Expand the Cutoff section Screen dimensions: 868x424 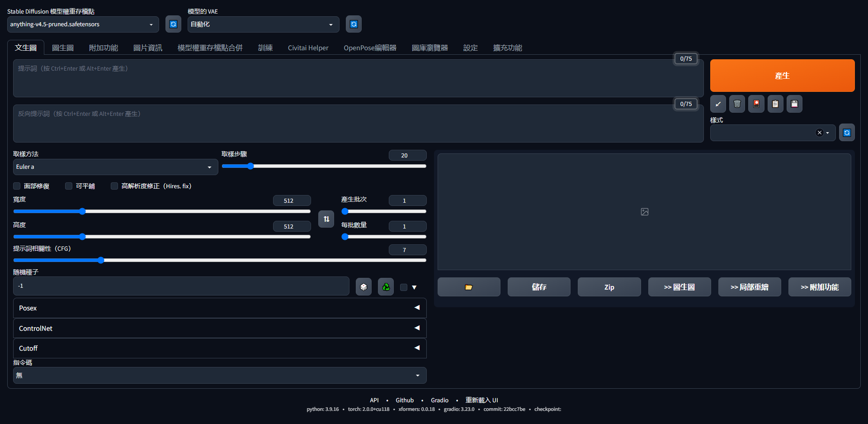[220, 348]
